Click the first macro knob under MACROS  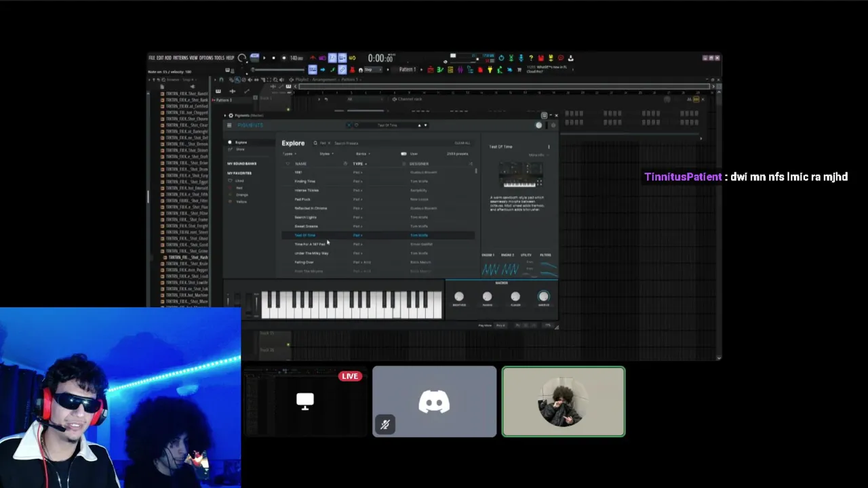click(459, 296)
